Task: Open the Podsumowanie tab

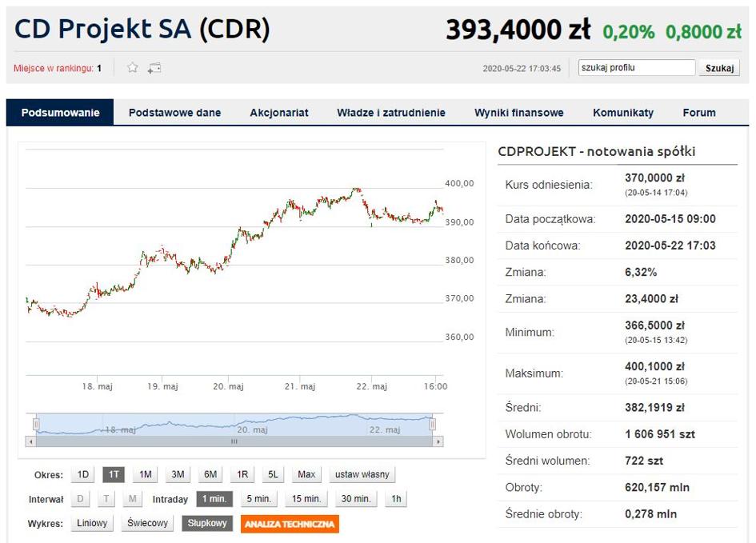Action: coord(60,113)
